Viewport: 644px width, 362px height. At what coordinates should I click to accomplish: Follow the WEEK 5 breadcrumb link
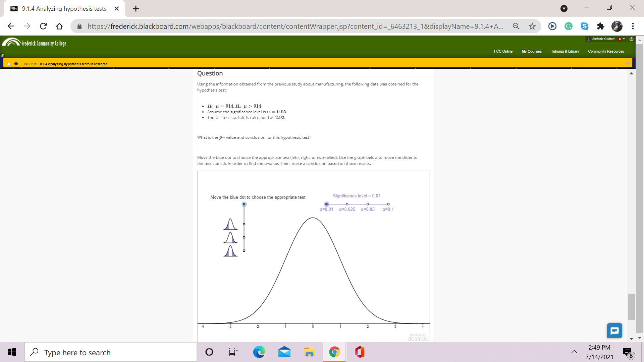click(x=29, y=64)
